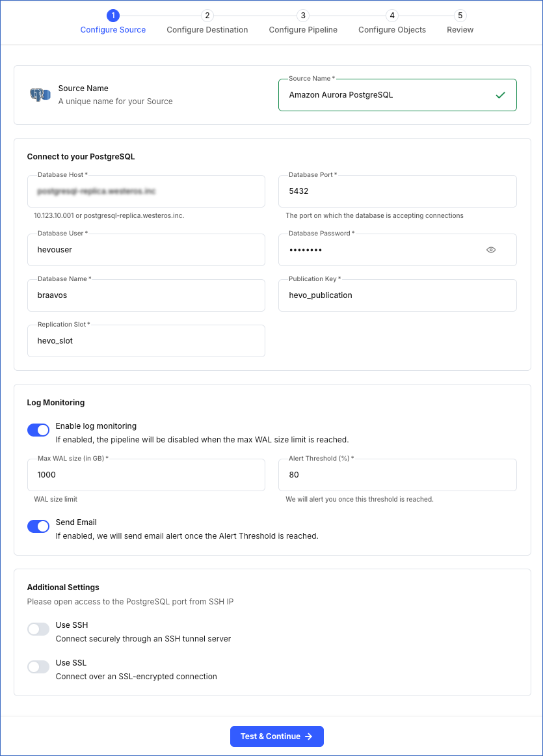Turn off the Send Email toggle
543x756 pixels.
coord(38,526)
